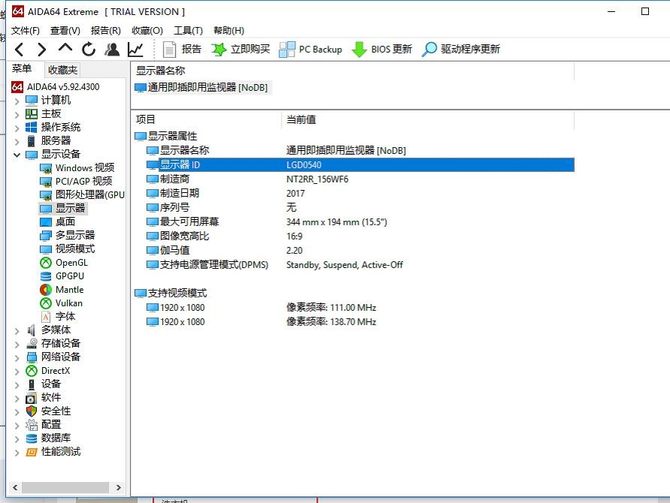Select the 多显示器 tree item
The width and height of the screenshot is (670, 503).
[67, 235]
